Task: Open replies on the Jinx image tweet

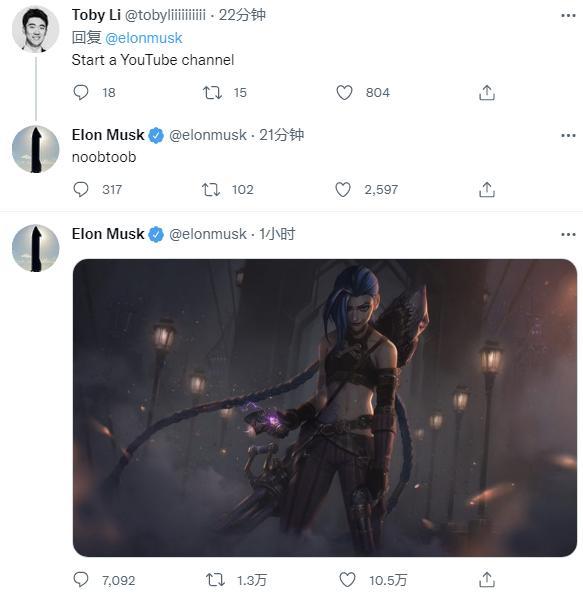Action: [x=81, y=580]
